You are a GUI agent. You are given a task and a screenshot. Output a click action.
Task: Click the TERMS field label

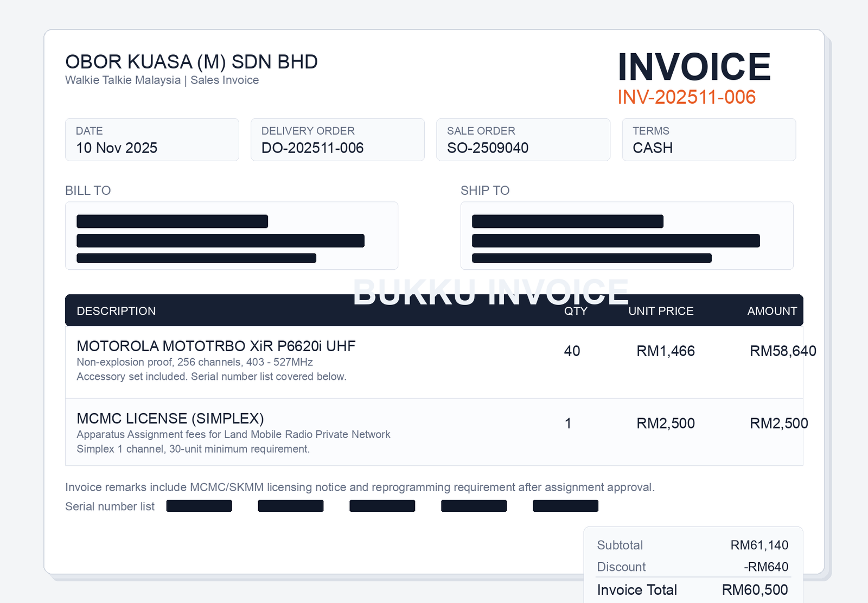click(x=651, y=131)
